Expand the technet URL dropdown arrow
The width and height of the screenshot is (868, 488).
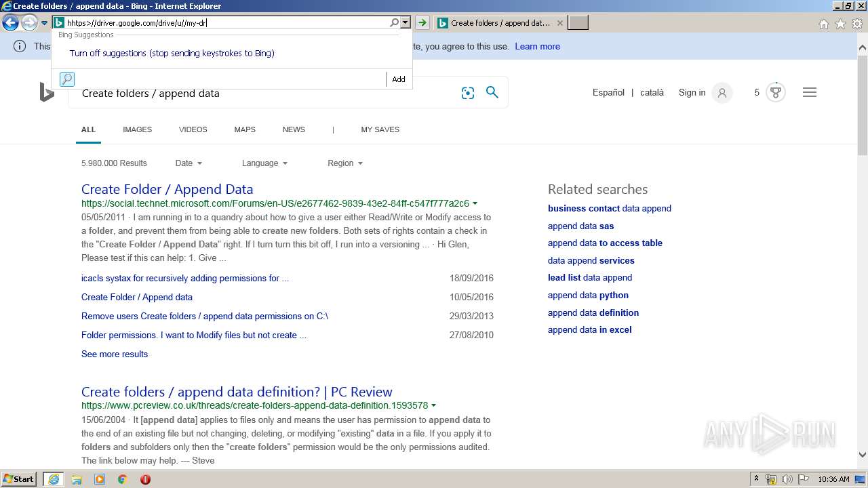pyautogui.click(x=475, y=203)
